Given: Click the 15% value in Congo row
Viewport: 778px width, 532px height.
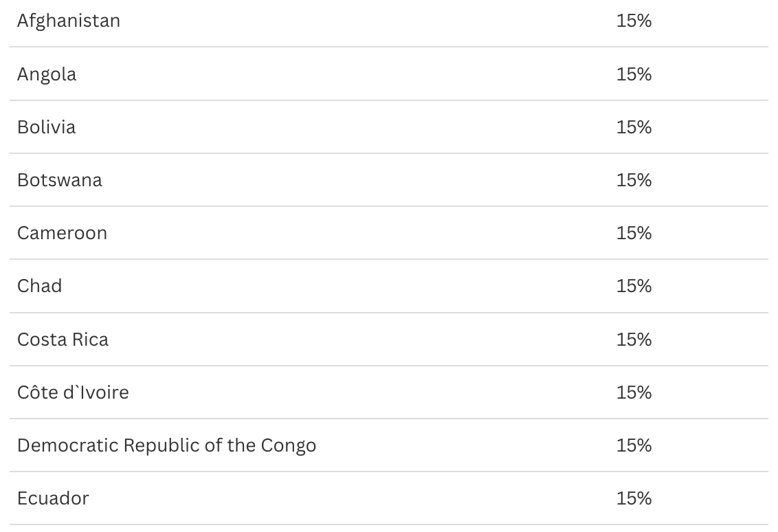Looking at the screenshot, I should tap(634, 445).
